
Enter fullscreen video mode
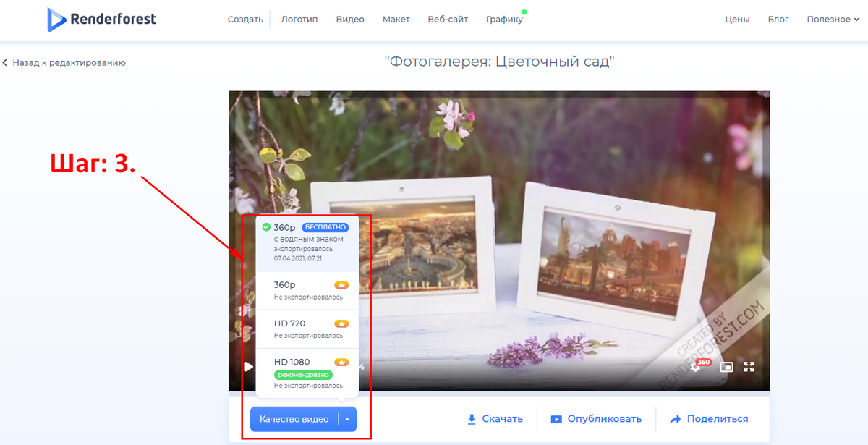click(x=749, y=367)
